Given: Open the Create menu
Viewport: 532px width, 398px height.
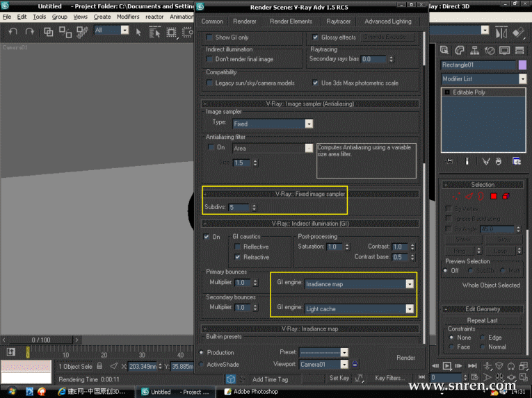Looking at the screenshot, I should tap(102, 17).
